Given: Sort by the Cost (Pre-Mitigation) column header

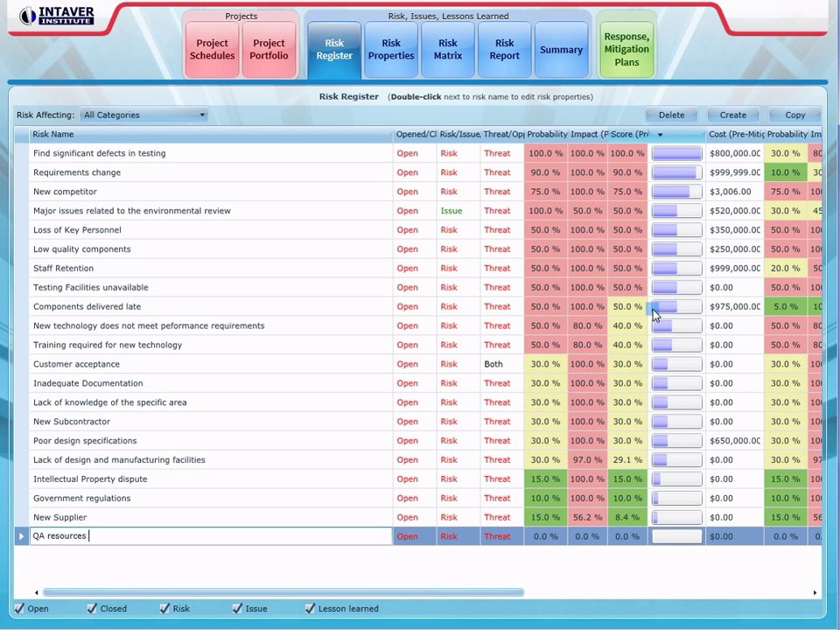Looking at the screenshot, I should (x=734, y=135).
